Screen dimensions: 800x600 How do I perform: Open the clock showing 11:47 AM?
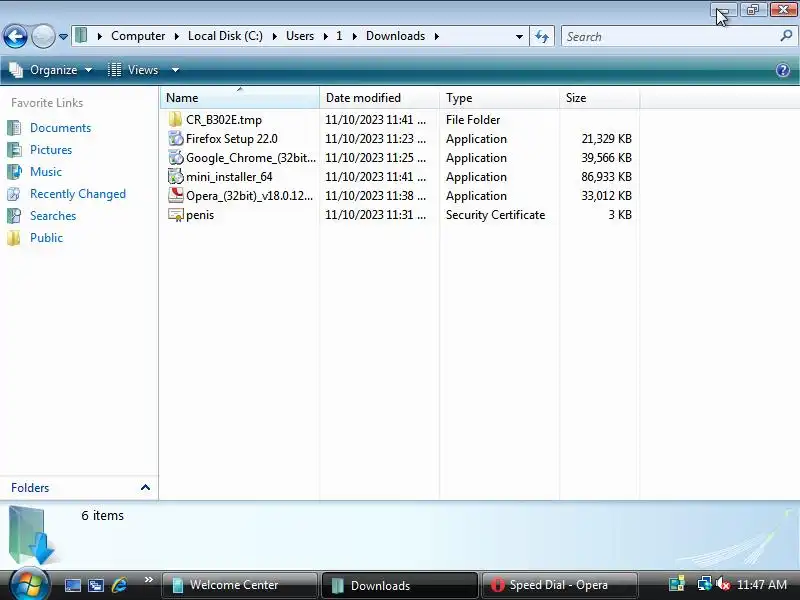click(762, 585)
